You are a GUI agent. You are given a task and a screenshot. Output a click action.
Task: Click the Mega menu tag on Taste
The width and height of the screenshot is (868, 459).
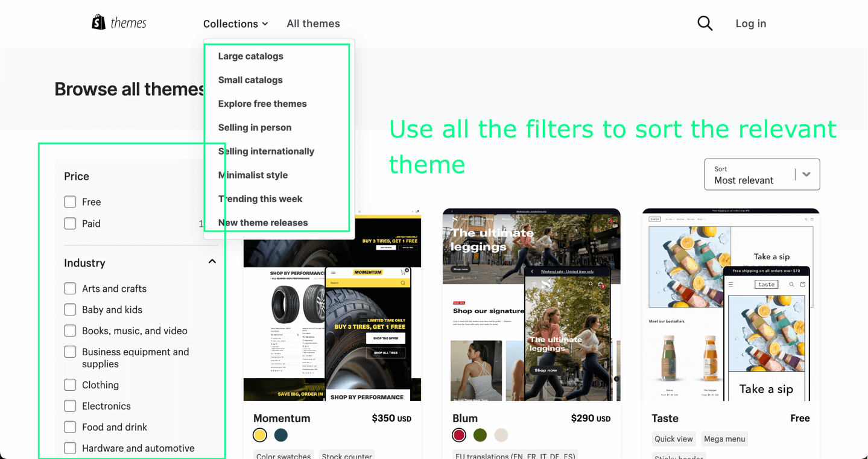[724, 439]
